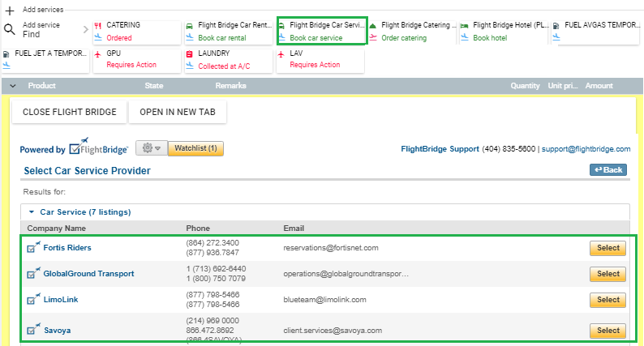Click the FUEL AVGAS fuel pump icon
The image size is (644, 346).
click(x=556, y=26)
